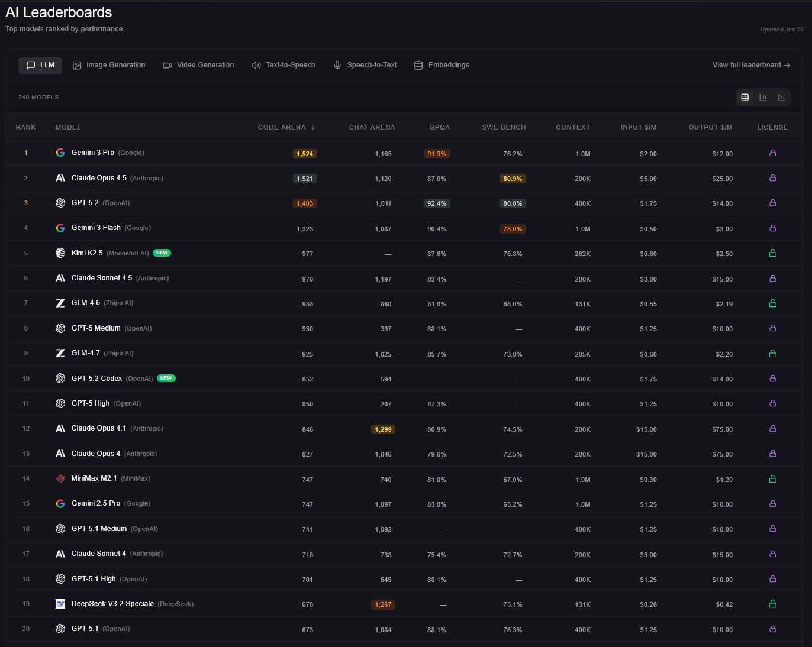Click the NEW badge on Kimi K2.5
812x647 pixels.
point(162,253)
